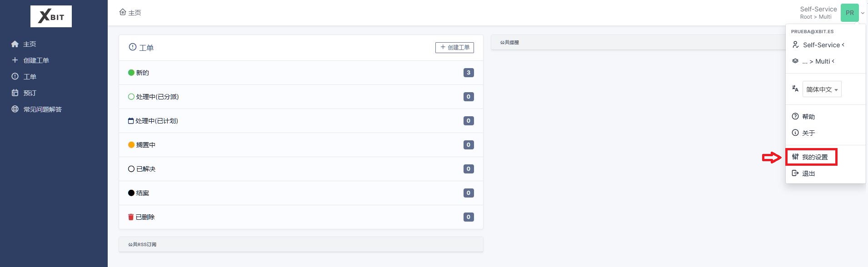Click the info icon beside 关于
This screenshot has height=267, width=868.
point(795,133)
